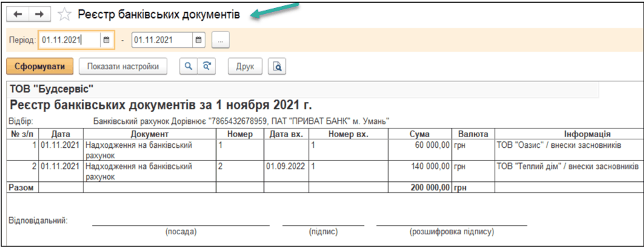Click the Банківський рахунок filter description
The height and width of the screenshot is (247, 644).
coord(241,121)
